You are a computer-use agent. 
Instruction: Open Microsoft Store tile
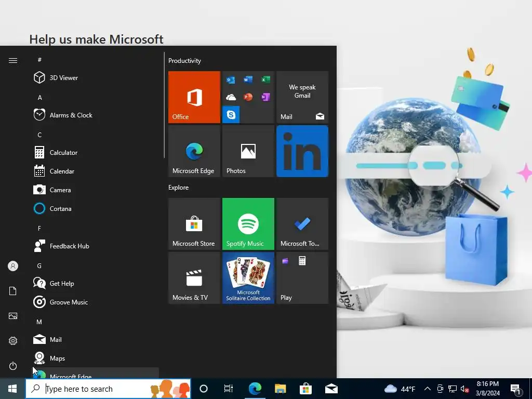[194, 224]
